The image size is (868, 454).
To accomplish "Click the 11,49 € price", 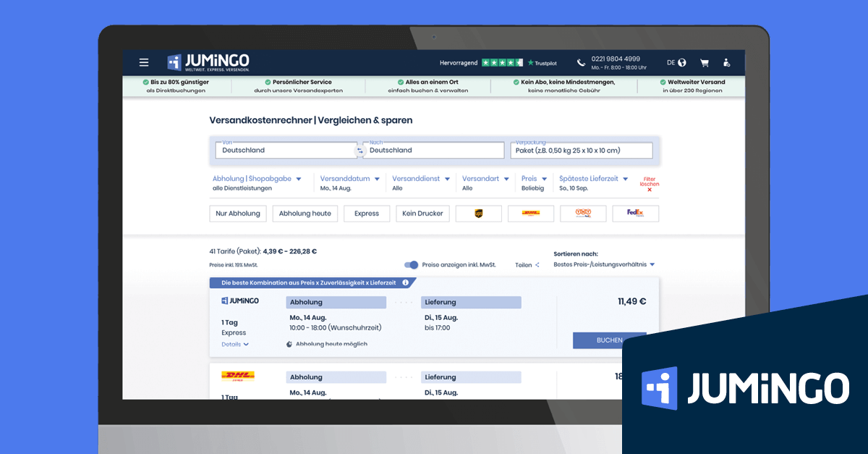I will [631, 301].
